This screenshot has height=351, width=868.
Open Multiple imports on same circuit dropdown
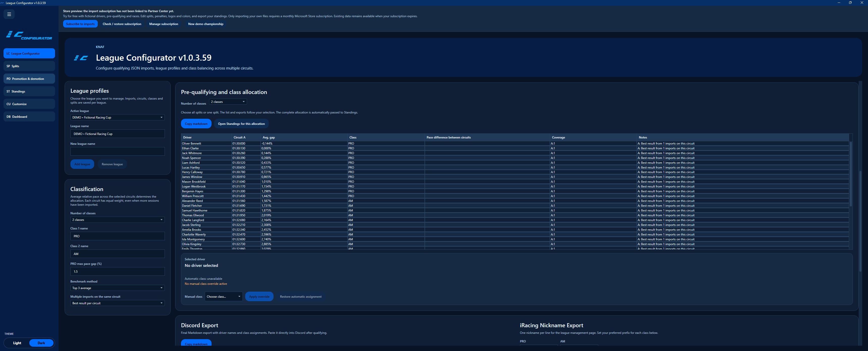point(117,303)
